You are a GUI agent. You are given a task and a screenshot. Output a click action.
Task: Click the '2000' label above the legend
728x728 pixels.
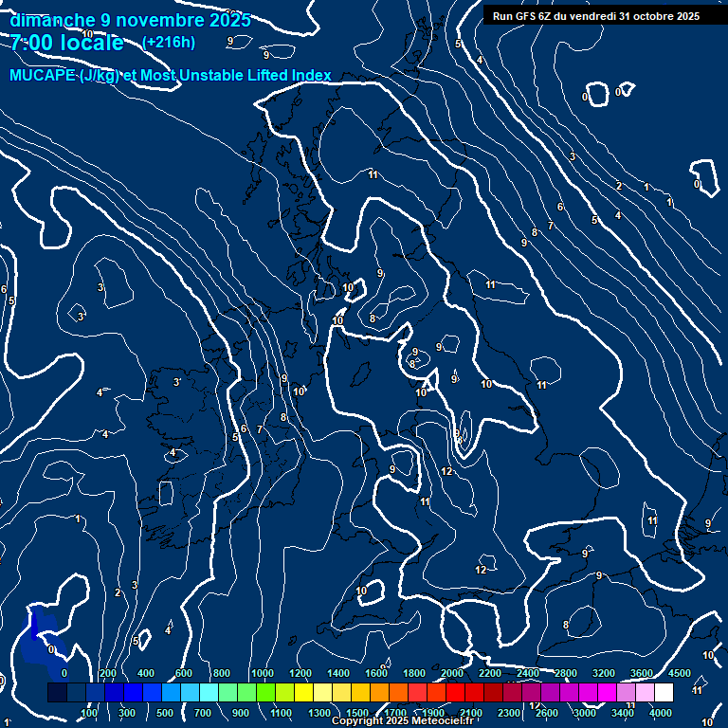point(452,673)
